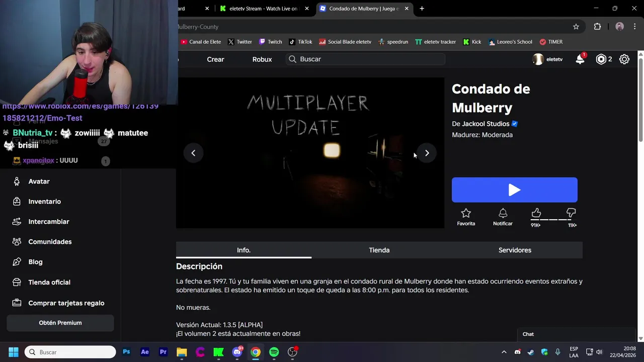Open the Twitch bookmark
This screenshot has width=644, height=362.
[x=270, y=42]
